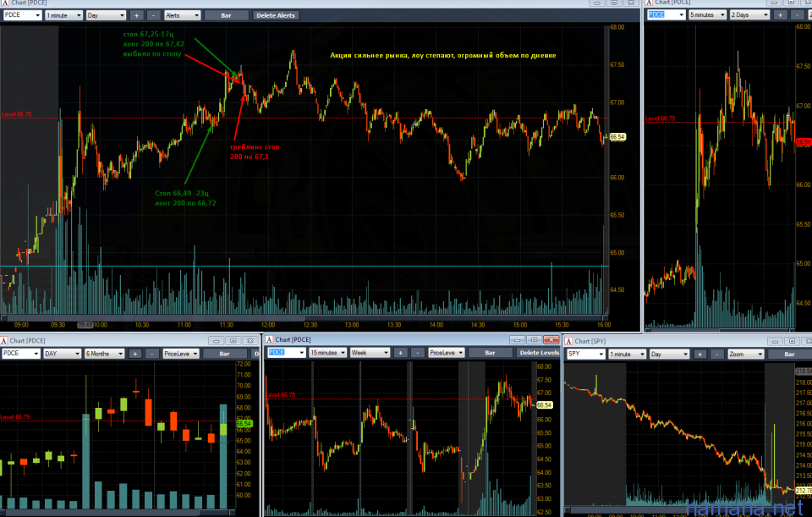The image size is (812, 517).
Task: Click the Bar button in the SPY chart
Action: (790, 354)
